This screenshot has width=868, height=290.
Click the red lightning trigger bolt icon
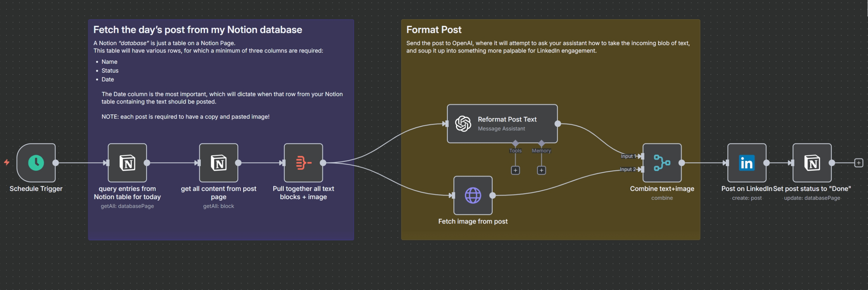click(7, 162)
